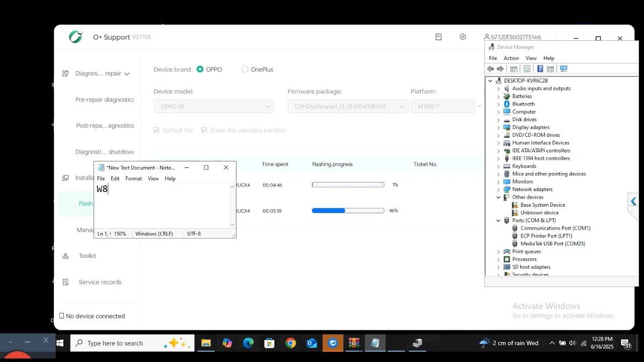This screenshot has width=644, height=362.
Task: Open Copilot icon on the taskbar
Action: tap(227, 343)
